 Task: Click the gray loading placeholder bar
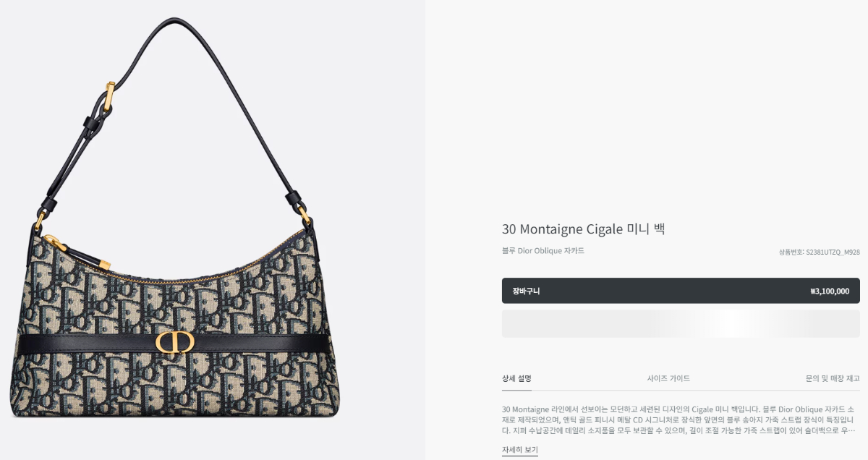click(x=681, y=323)
